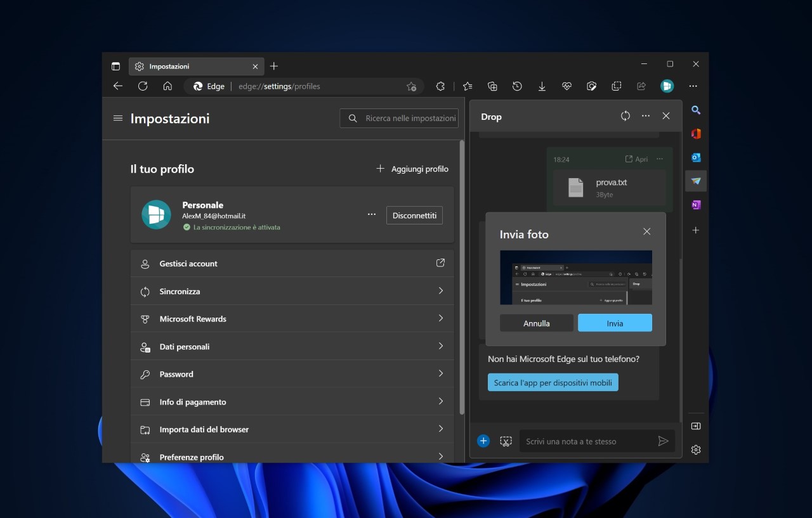
Task: Click blue plus button in Drop
Action: click(x=483, y=441)
